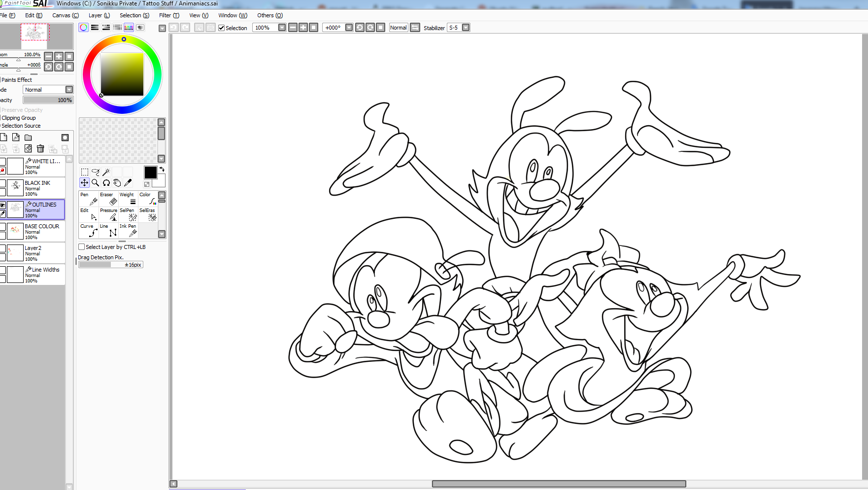Swap foreground and background colors
The height and width of the screenshot is (490, 868).
(162, 170)
